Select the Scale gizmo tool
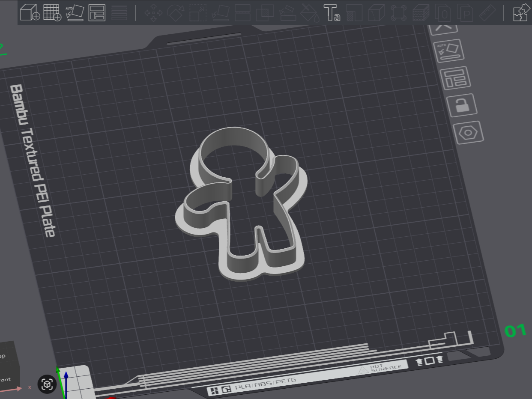 [x=198, y=12]
